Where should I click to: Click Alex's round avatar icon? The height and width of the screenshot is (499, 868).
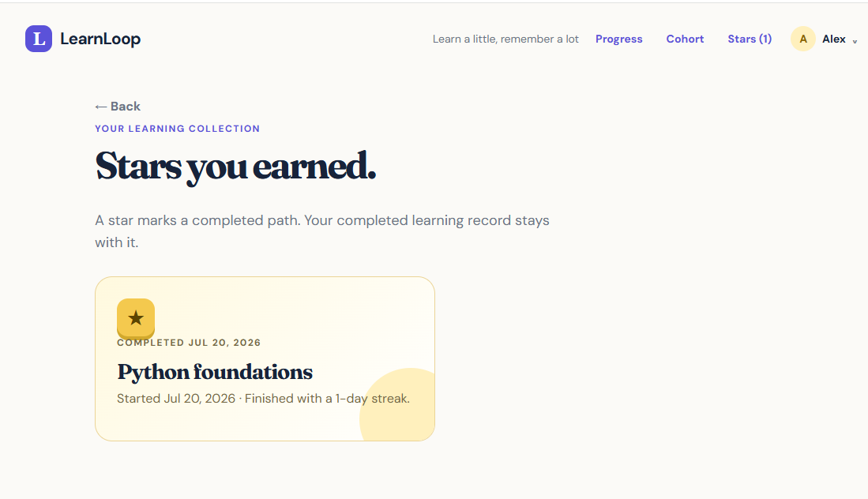(802, 39)
